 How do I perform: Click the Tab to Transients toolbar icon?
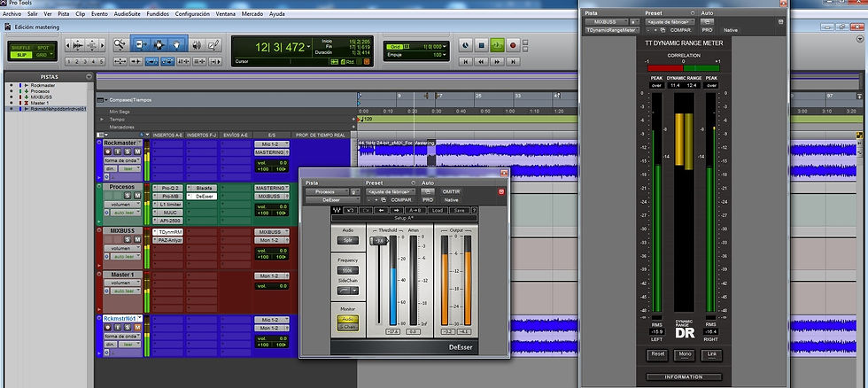136,61
